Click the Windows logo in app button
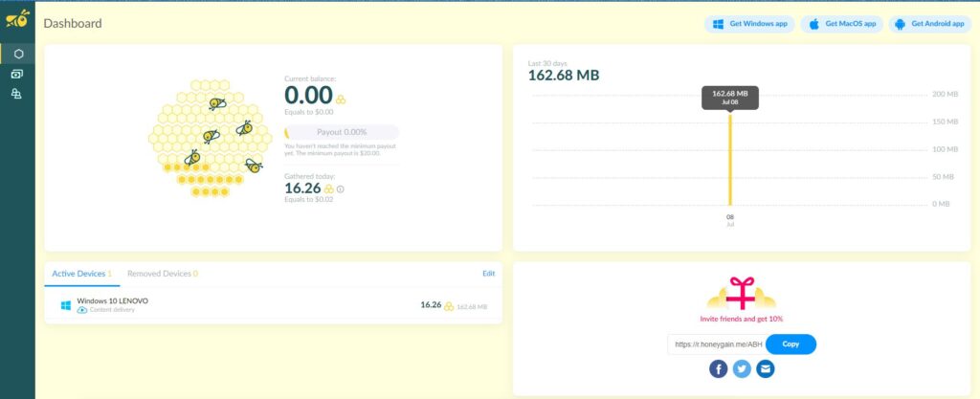The width and height of the screenshot is (980, 399). [x=718, y=24]
